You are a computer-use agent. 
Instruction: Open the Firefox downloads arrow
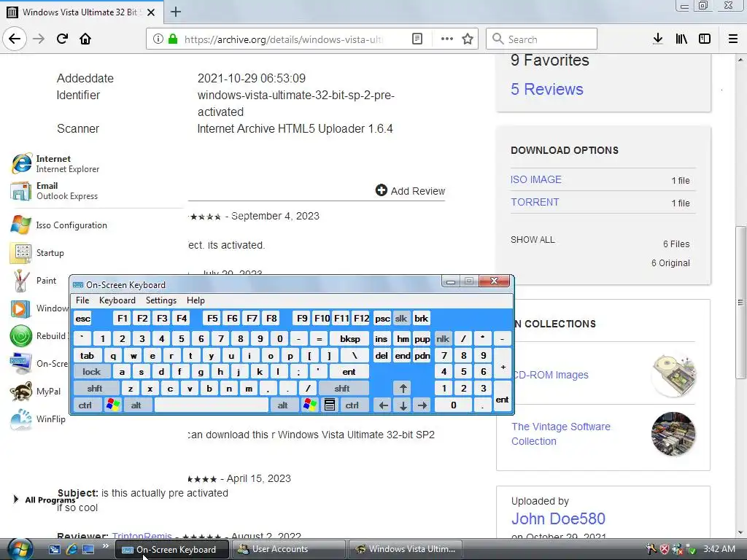click(x=658, y=39)
